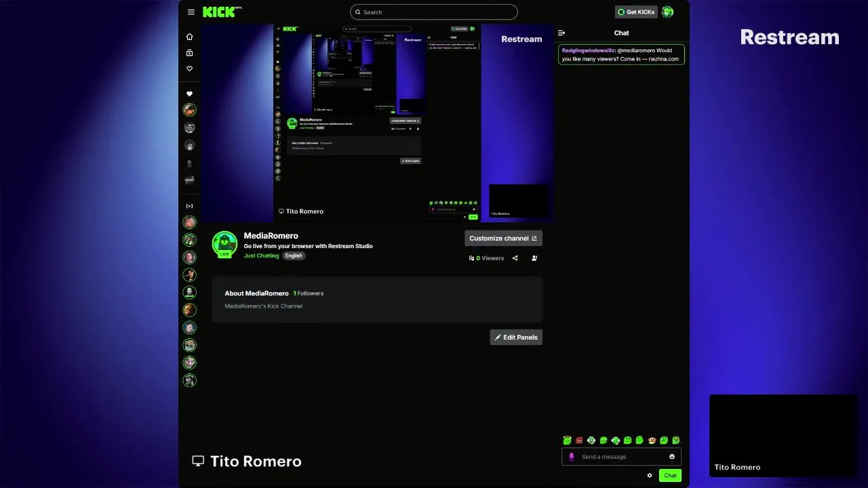Open the first followed channel avatar under the filled heart

click(189, 110)
